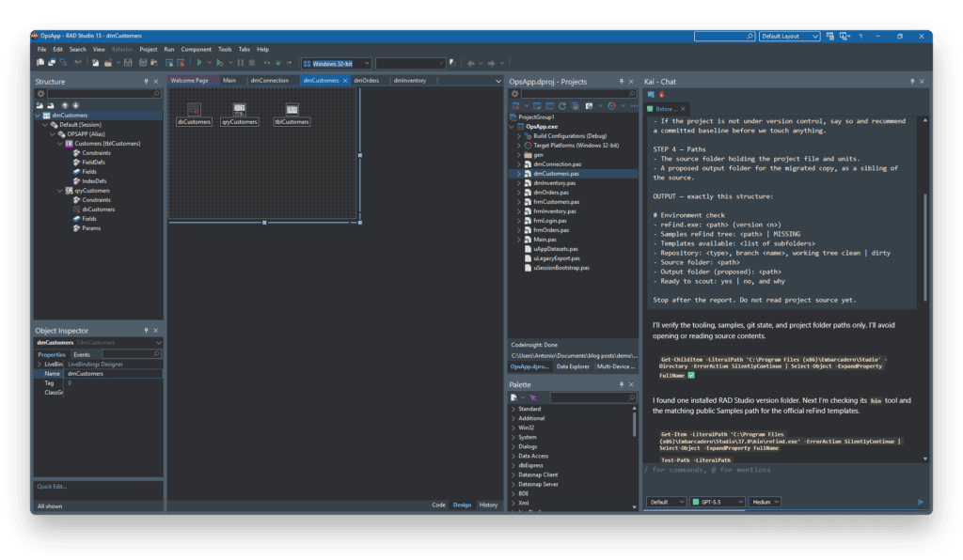This screenshot has width=963, height=560.
Task: Click the Kai chat message input field
Action: coord(785,479)
